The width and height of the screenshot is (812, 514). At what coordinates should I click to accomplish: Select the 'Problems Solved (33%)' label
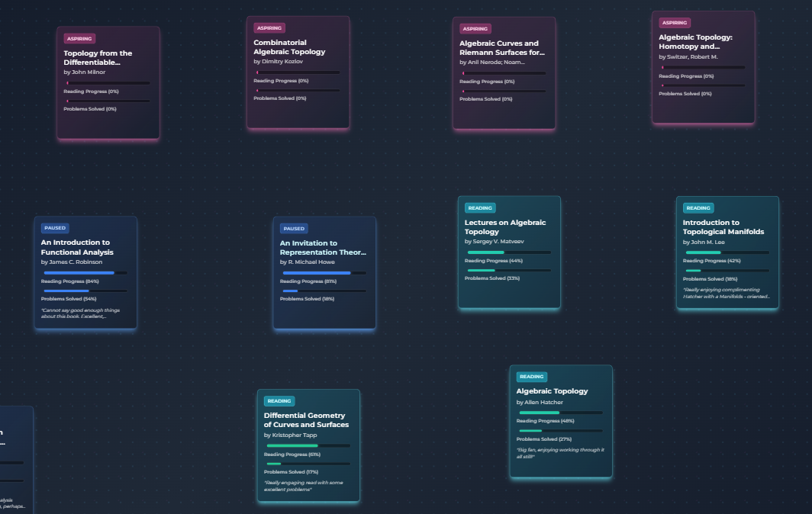(492, 278)
